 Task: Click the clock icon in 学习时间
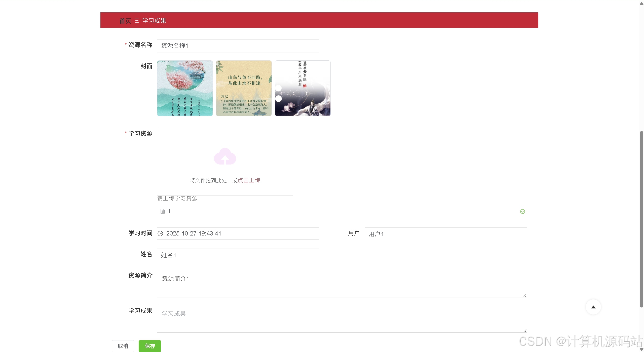(160, 233)
